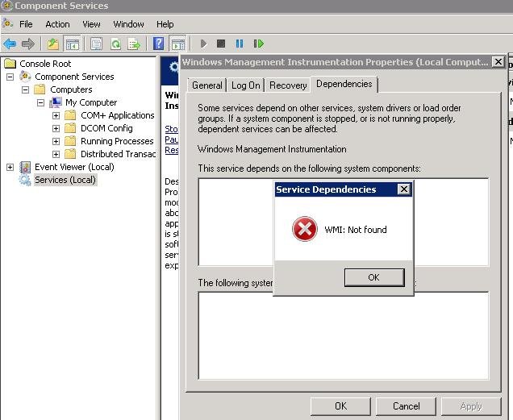Click the Component Services tree icon
The width and height of the screenshot is (513, 420).
[25, 77]
